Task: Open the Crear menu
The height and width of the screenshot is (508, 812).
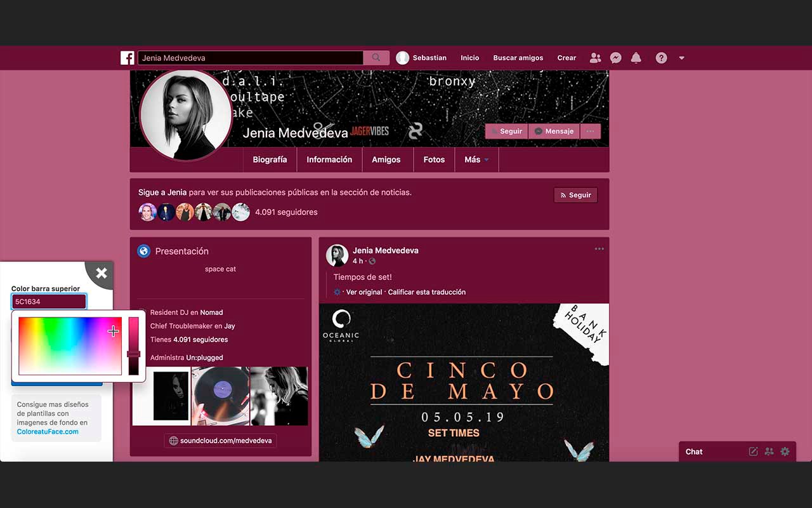Action: point(566,58)
